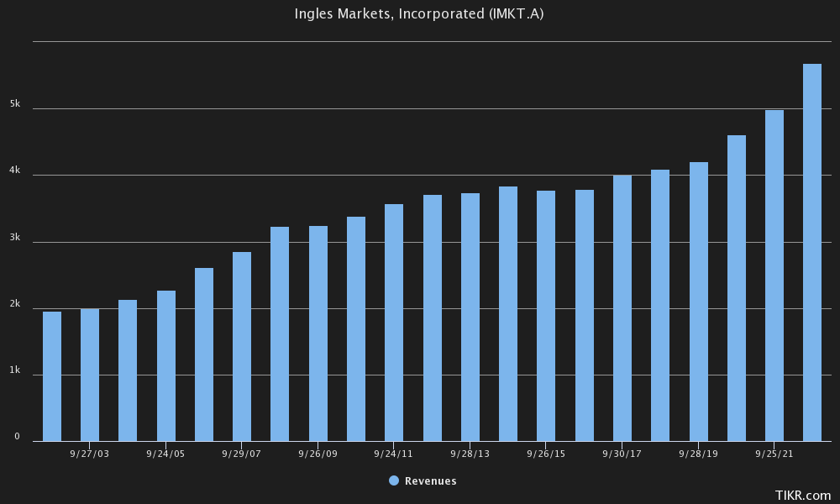Screen dimensions: 840x504
Task: Click the 0 y-axis label
Action: point(17,437)
